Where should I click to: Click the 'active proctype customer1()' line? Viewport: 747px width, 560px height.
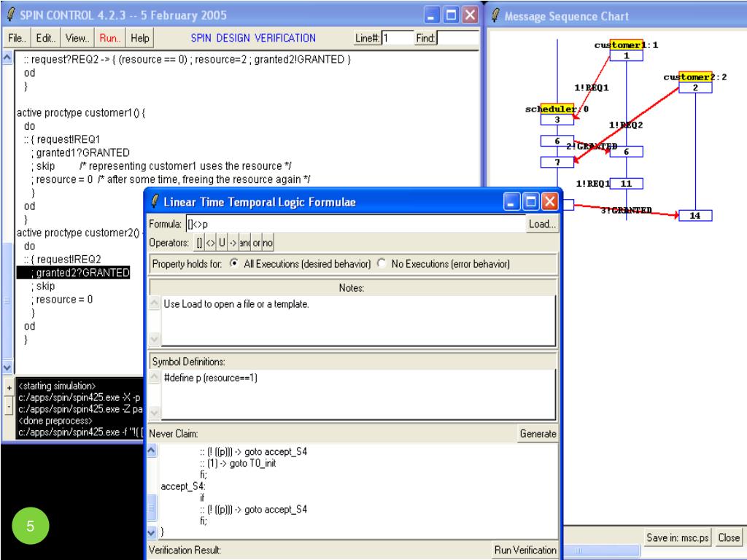(81, 113)
